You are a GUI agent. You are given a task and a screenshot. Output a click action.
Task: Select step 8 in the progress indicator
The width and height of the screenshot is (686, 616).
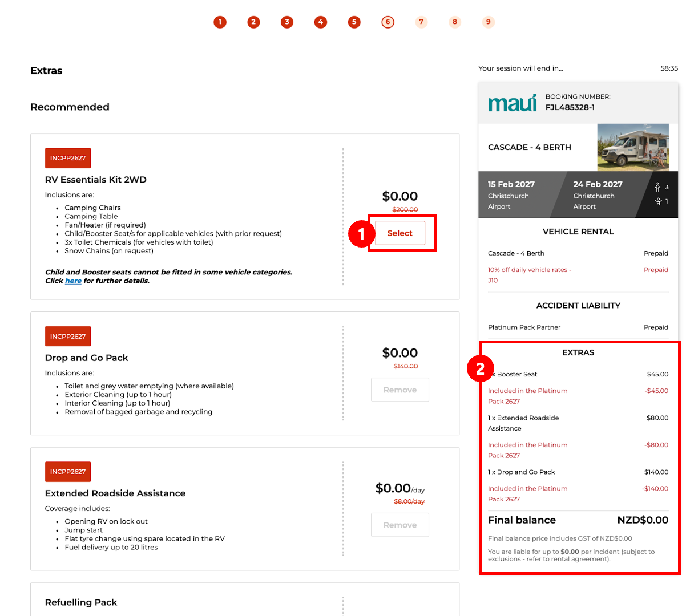(455, 22)
